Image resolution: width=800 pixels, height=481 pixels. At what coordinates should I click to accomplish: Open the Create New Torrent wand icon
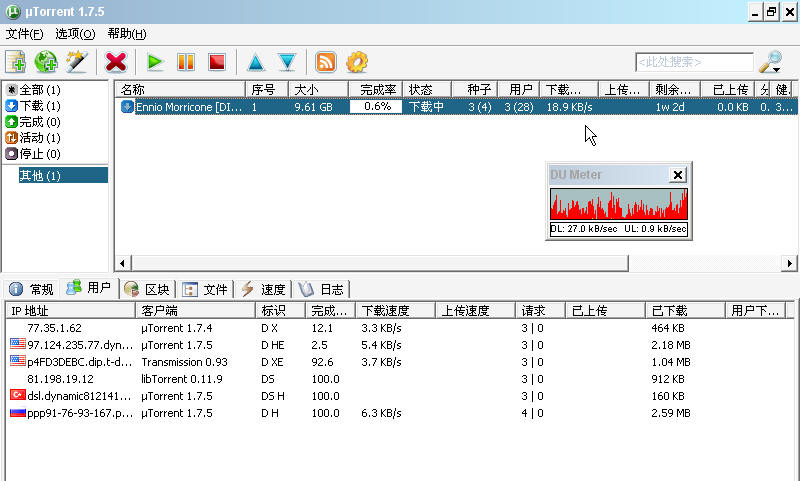(x=77, y=62)
